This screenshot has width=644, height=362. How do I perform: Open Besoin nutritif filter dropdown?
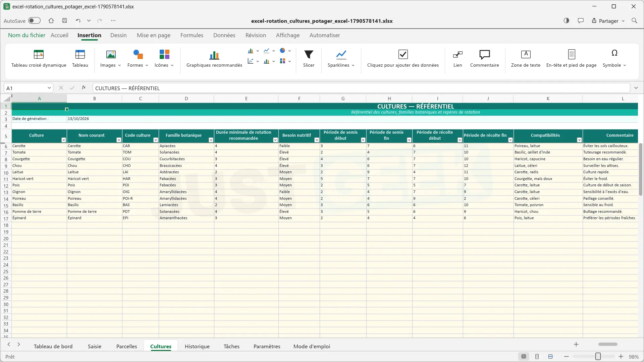pyautogui.click(x=317, y=140)
